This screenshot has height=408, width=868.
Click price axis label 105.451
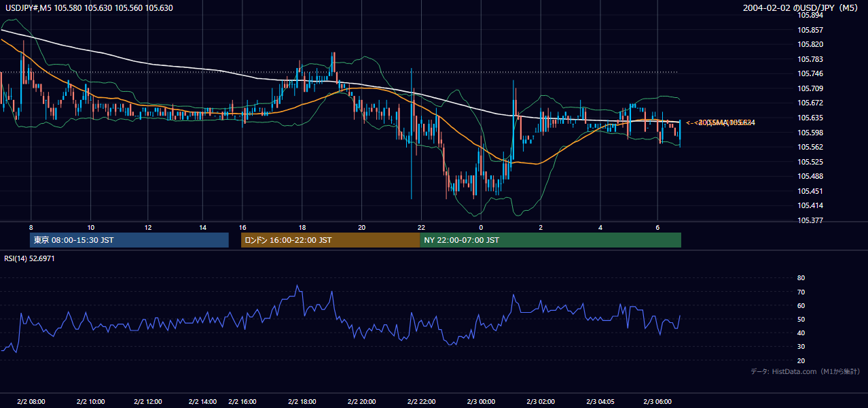coord(810,191)
